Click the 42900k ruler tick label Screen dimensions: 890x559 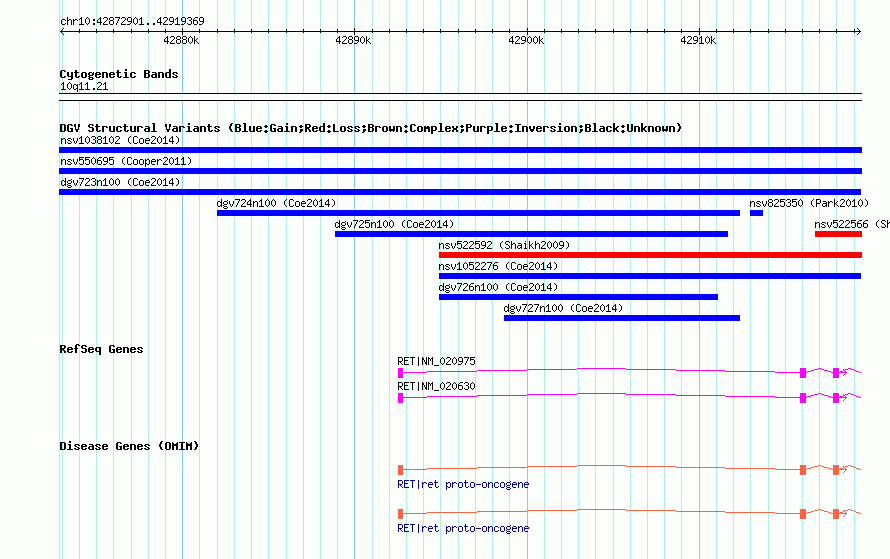(526, 40)
